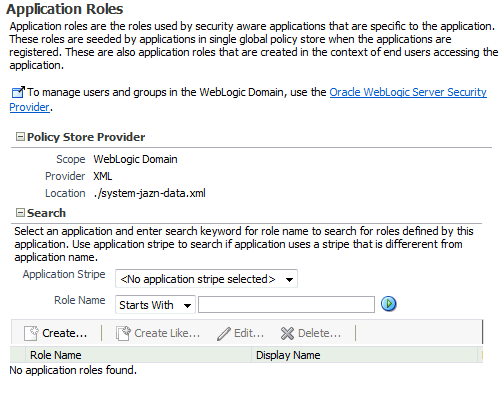Click the green search arrow icon
Screen dimensions: 499x394
(388, 304)
